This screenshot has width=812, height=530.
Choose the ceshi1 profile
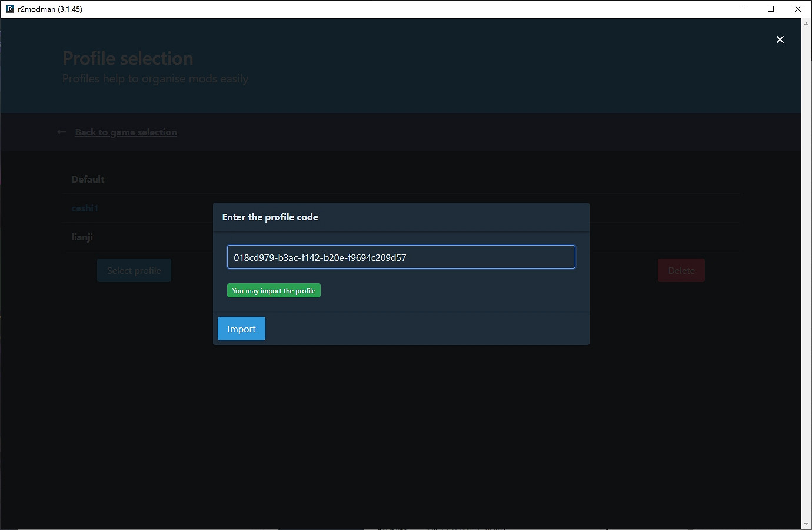tap(85, 208)
